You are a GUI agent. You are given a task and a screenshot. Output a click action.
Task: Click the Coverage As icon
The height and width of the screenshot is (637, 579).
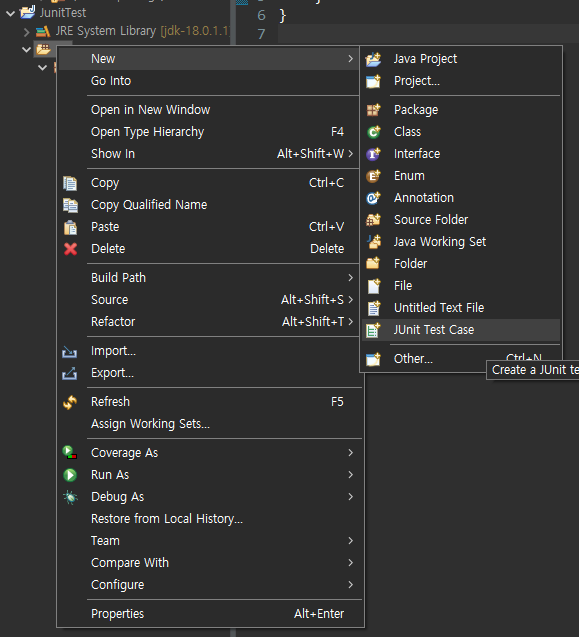70,453
